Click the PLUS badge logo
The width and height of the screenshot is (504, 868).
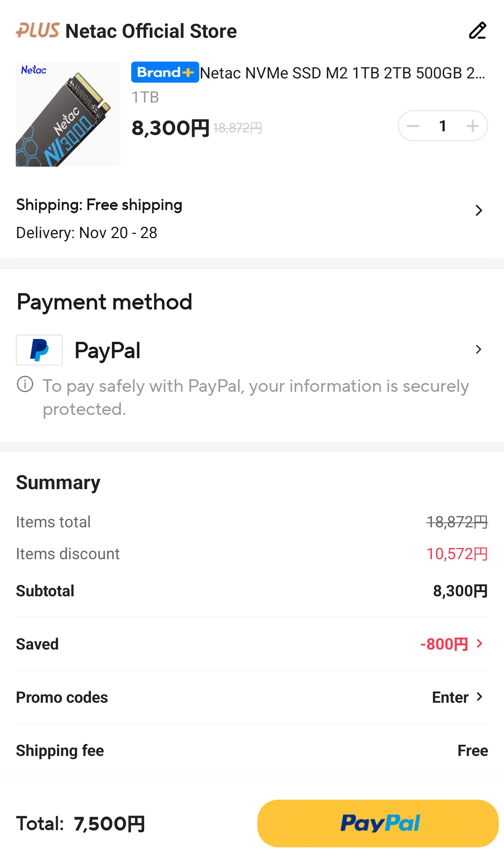[38, 30]
